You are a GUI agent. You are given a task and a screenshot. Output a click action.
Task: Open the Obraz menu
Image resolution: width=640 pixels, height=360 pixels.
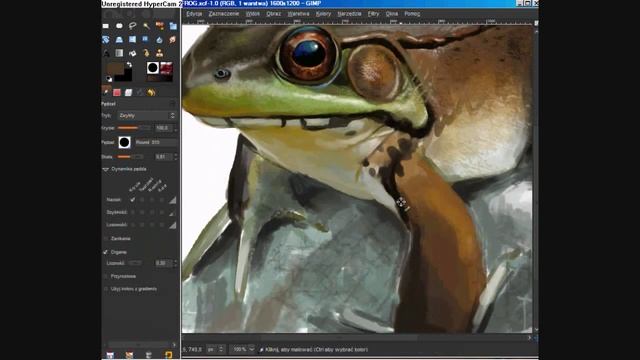pos(273,14)
